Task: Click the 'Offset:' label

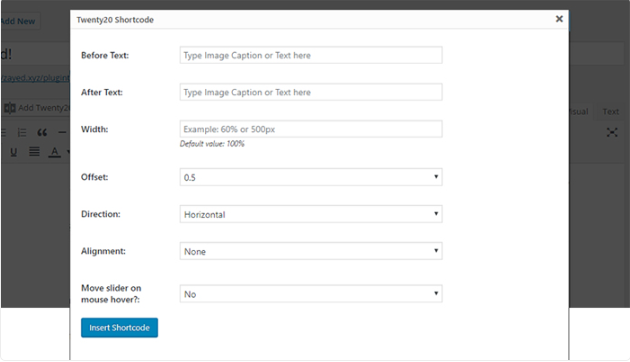Action: click(x=94, y=177)
